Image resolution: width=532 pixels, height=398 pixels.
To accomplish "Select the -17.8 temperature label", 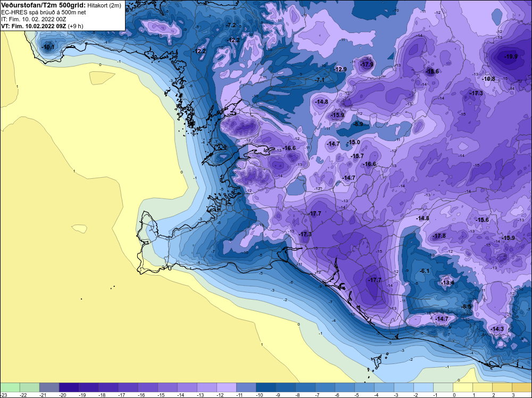I will (439, 236).
